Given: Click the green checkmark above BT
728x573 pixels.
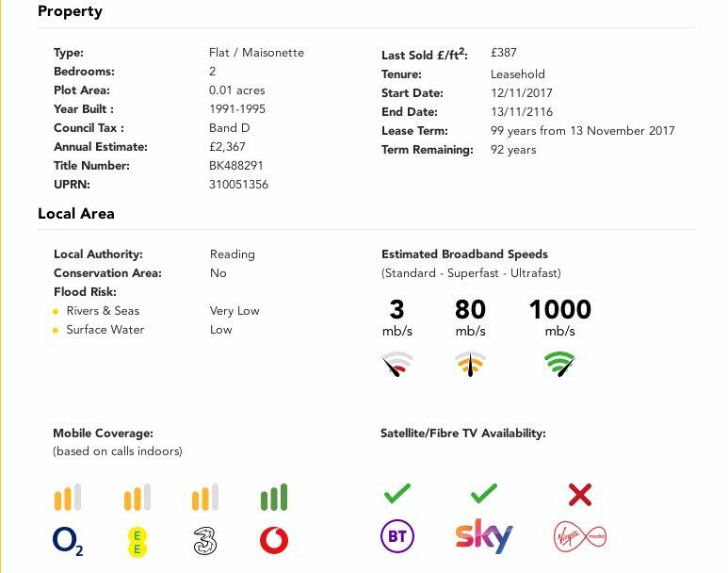Looking at the screenshot, I should (397, 493).
